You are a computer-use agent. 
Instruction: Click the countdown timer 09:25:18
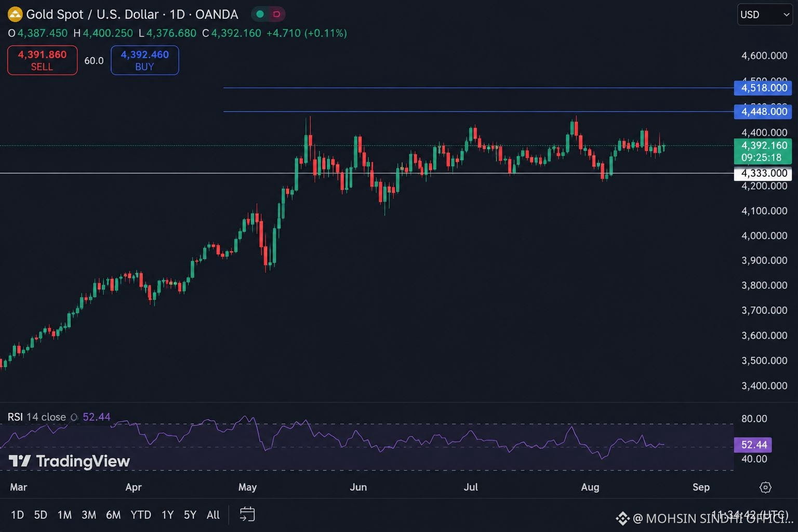pos(762,157)
